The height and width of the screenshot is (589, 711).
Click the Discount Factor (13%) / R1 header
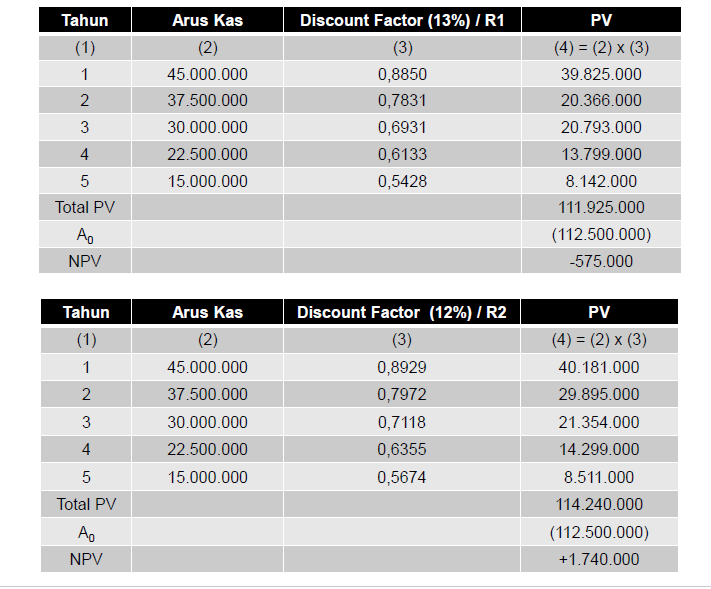click(402, 20)
